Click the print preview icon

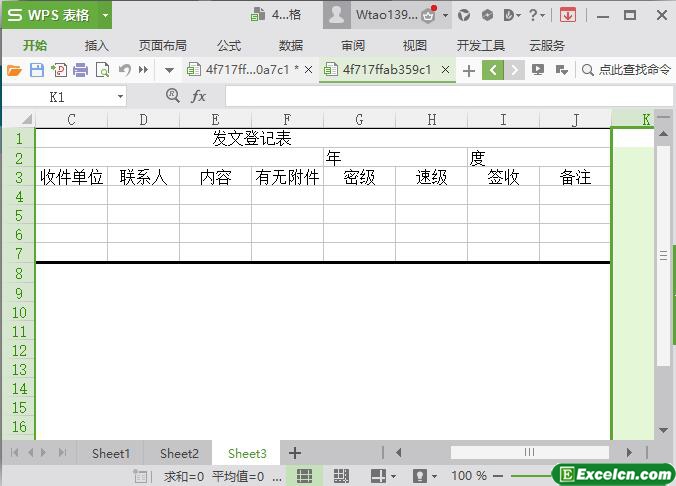coord(102,70)
